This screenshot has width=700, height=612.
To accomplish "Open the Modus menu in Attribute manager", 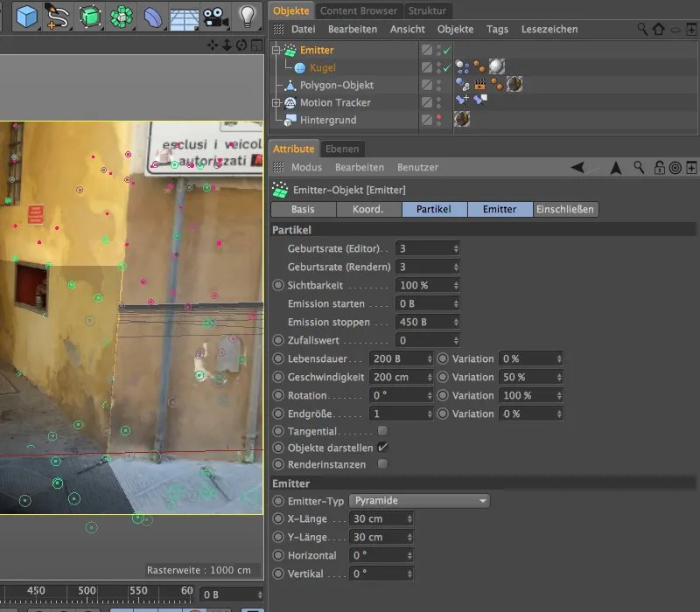I will 307,168.
